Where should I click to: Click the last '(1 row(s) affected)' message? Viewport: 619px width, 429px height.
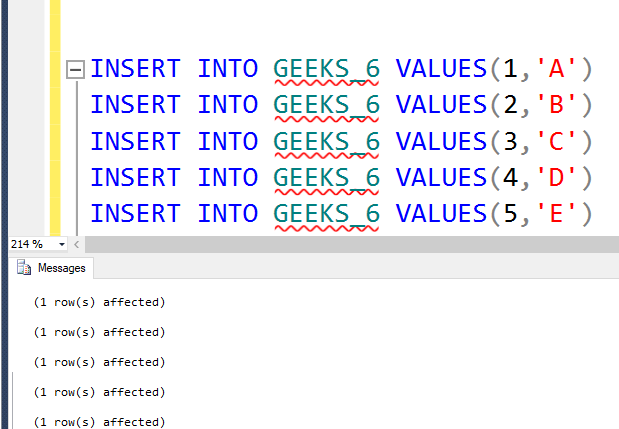click(99, 422)
